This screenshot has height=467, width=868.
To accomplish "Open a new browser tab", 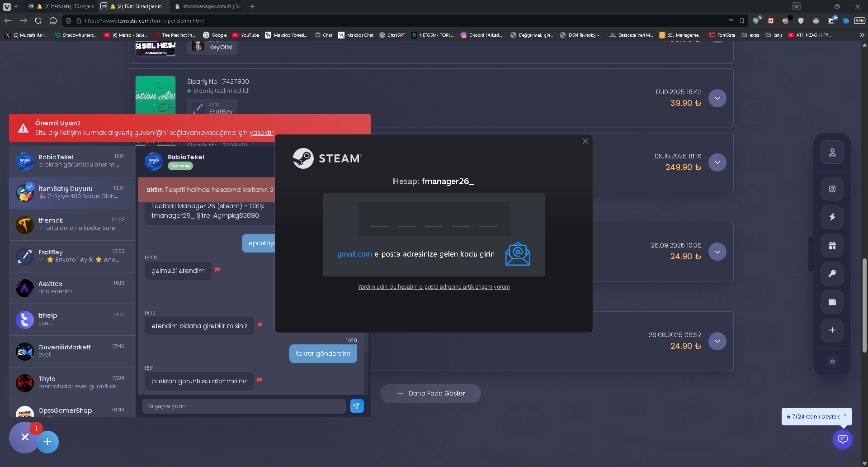I will pyautogui.click(x=252, y=6).
